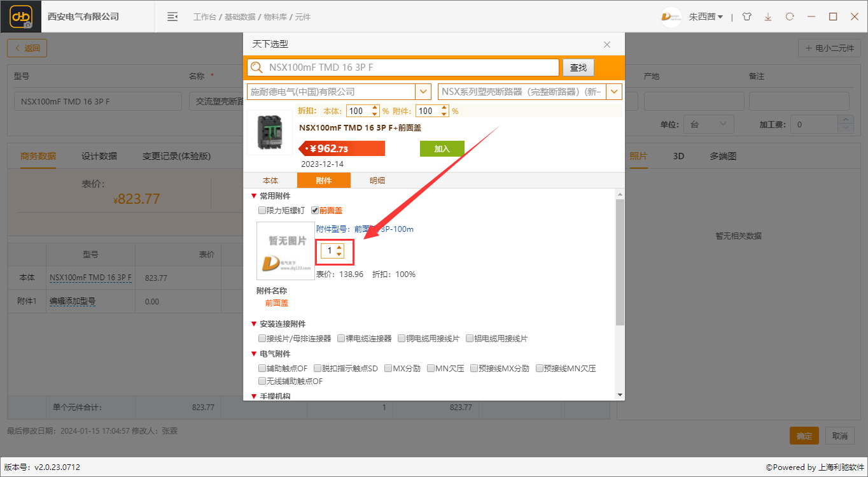Click the accessory list scrollbar thumb

click(x=620, y=262)
